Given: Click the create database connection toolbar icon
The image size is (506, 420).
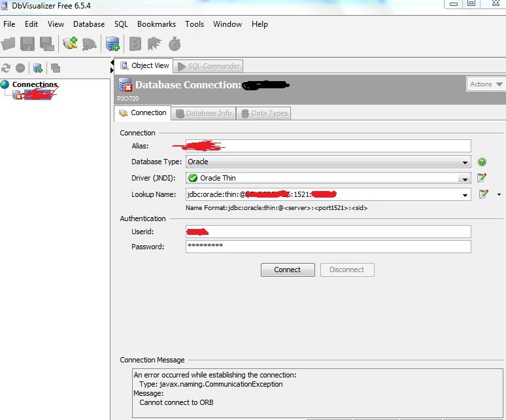Looking at the screenshot, I should (x=112, y=44).
